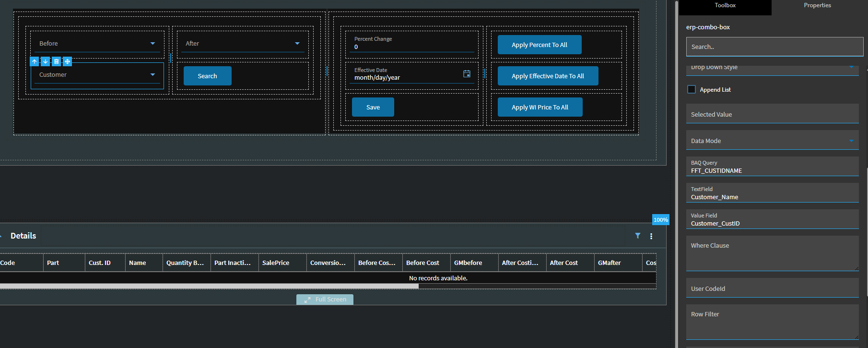
Task: Click the Where Clause text area
Action: [x=772, y=253]
